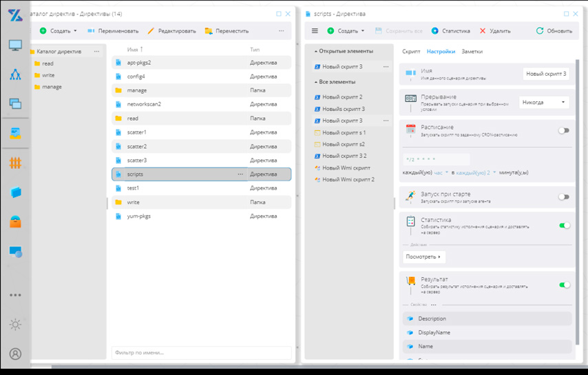Click the app logo at top of sidebar

point(15,15)
